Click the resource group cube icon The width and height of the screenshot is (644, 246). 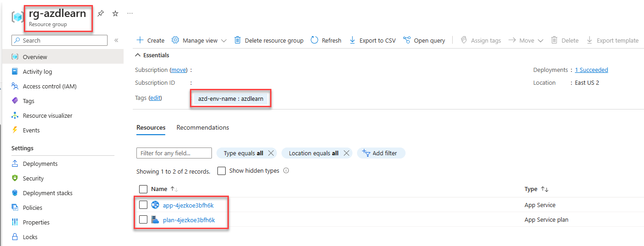click(x=18, y=17)
